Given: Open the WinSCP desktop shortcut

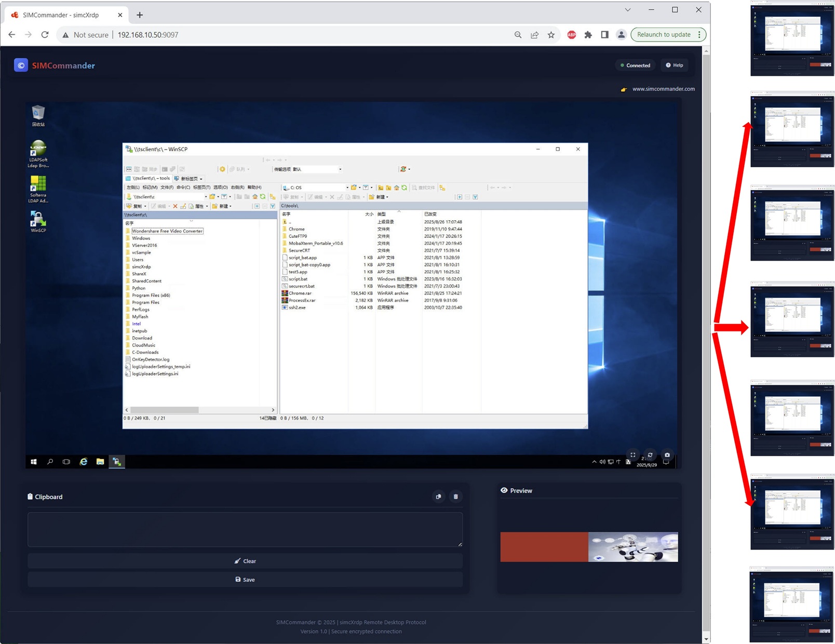Looking at the screenshot, I should coord(38,221).
